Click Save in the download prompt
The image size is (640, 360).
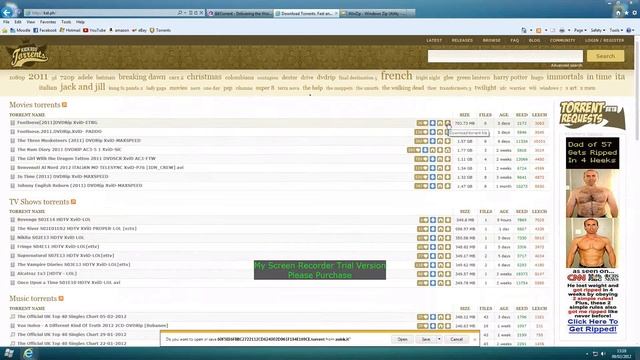(x=426, y=339)
